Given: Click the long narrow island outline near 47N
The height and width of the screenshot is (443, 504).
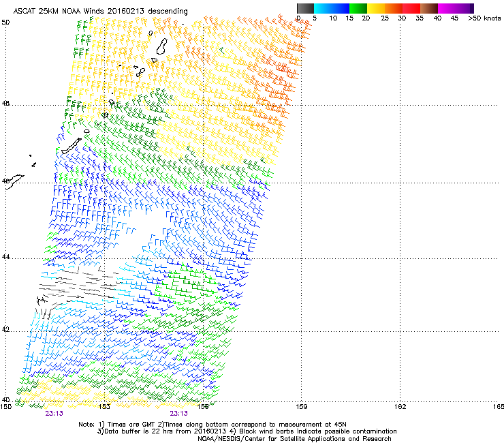Looking at the screenshot, I should click(72, 146).
